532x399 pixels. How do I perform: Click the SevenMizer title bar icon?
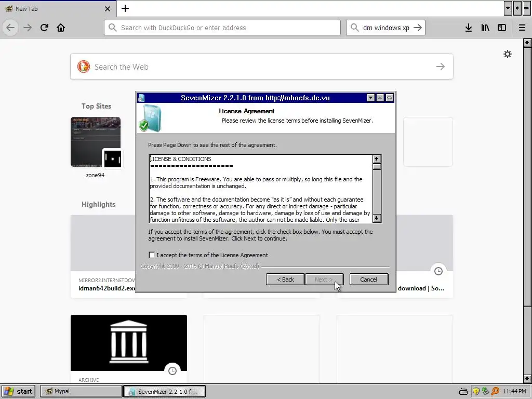pyautogui.click(x=141, y=98)
